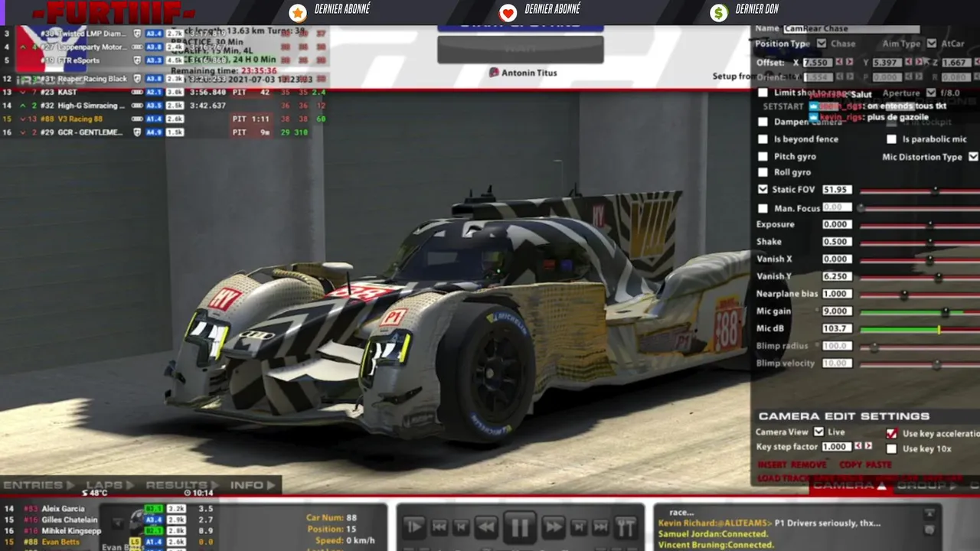Image resolution: width=980 pixels, height=551 pixels.
Task: Open Position Type dropdown (Chase)
Action: pyautogui.click(x=822, y=44)
